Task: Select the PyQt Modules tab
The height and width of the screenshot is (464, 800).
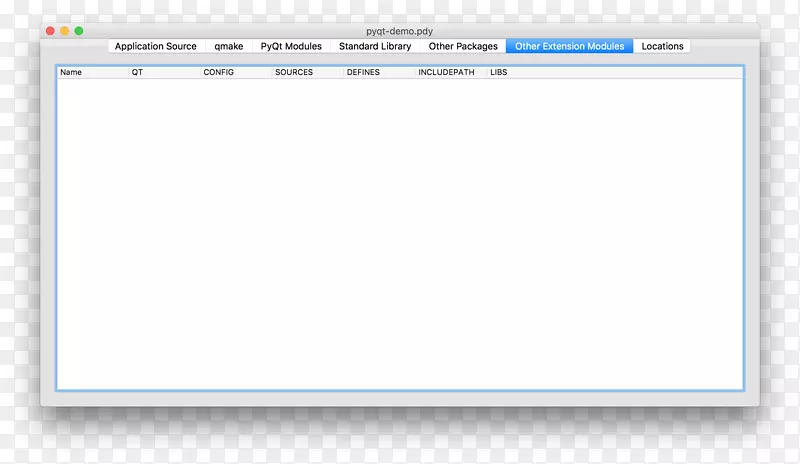Action: [291, 46]
